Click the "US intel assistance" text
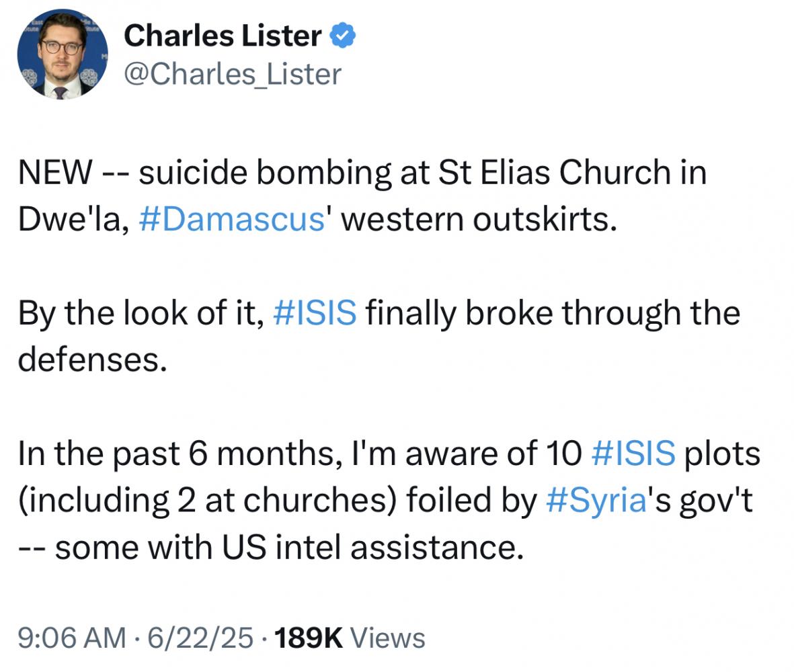The height and width of the screenshot is (672, 794). tap(372, 548)
